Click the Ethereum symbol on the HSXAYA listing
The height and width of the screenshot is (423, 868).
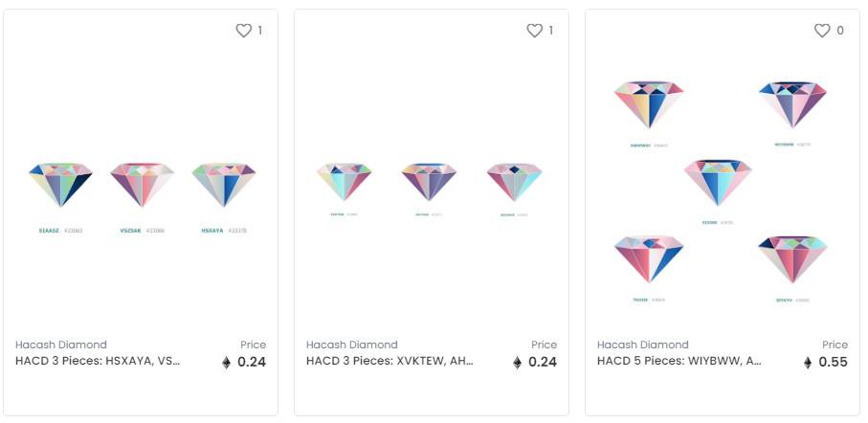(227, 363)
